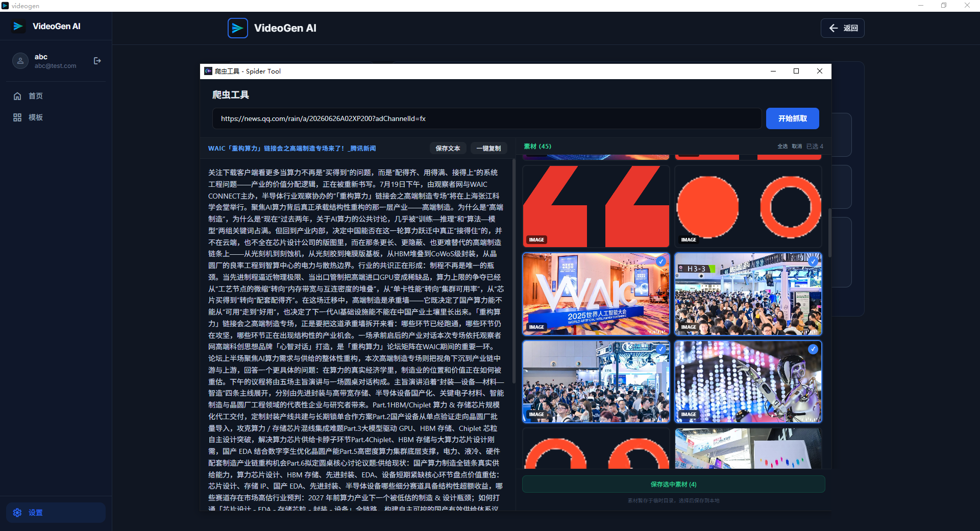The height and width of the screenshot is (531, 980).
Task: Uncheck the blue booth crowd image checkmark
Action: pyautogui.click(x=661, y=349)
